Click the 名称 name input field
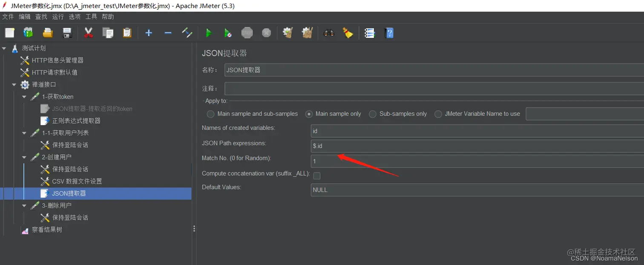The height and width of the screenshot is (265, 644). point(434,70)
